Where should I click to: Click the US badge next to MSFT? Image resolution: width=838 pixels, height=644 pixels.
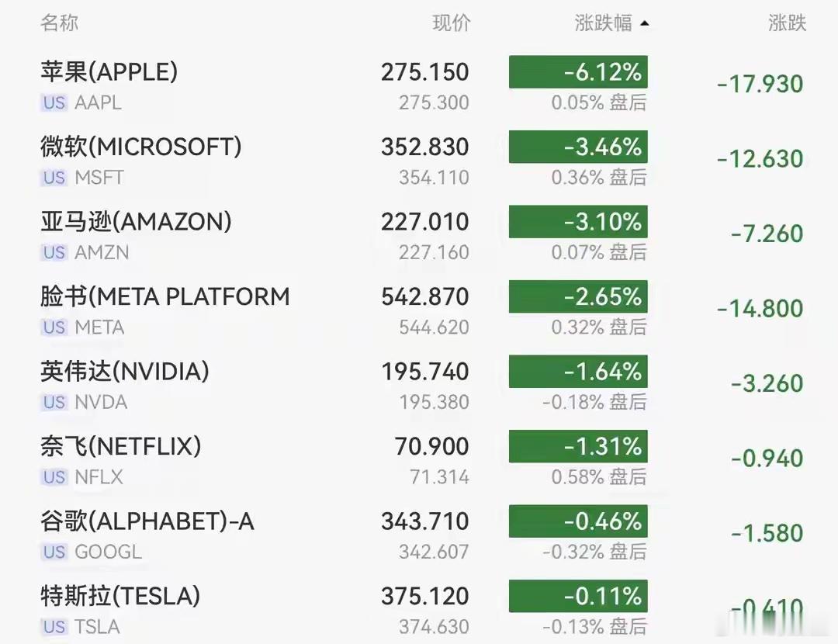pyautogui.click(x=54, y=178)
